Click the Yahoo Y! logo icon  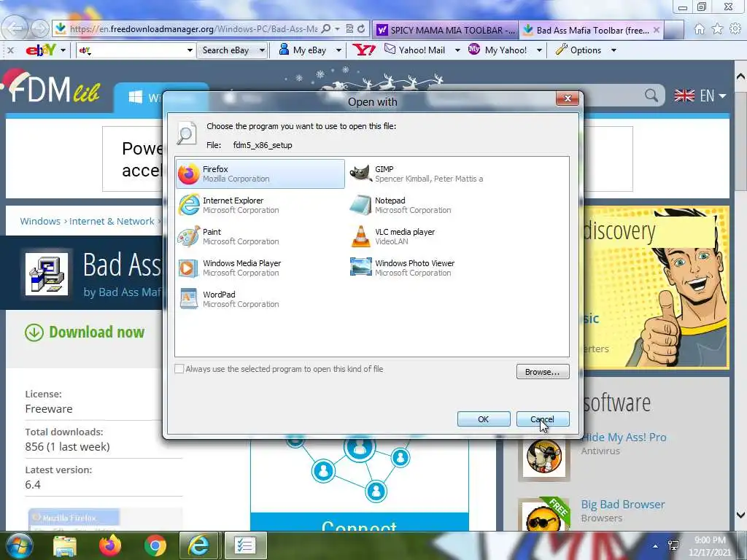pos(364,50)
